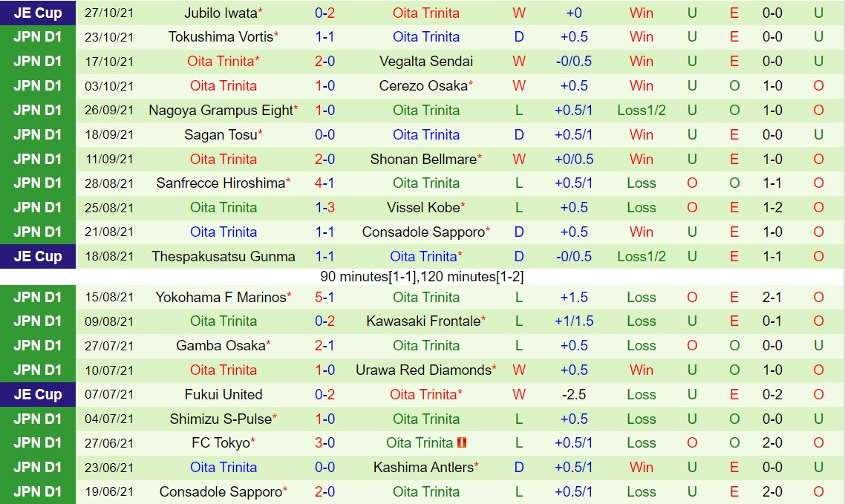Open the Thespakusatsu Gunma team link
This screenshot has width=845, height=504.
click(224, 257)
